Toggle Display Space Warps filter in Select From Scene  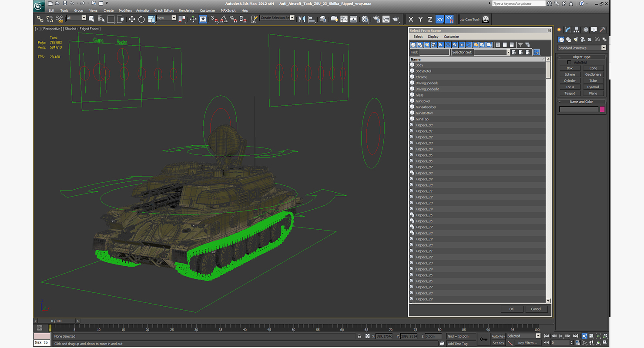coord(448,45)
